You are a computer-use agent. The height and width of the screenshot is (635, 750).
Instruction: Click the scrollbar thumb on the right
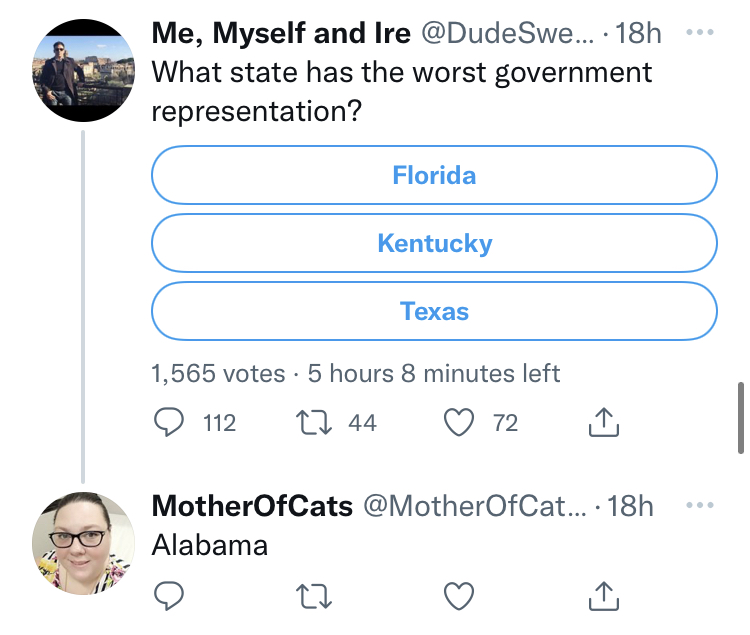point(740,417)
